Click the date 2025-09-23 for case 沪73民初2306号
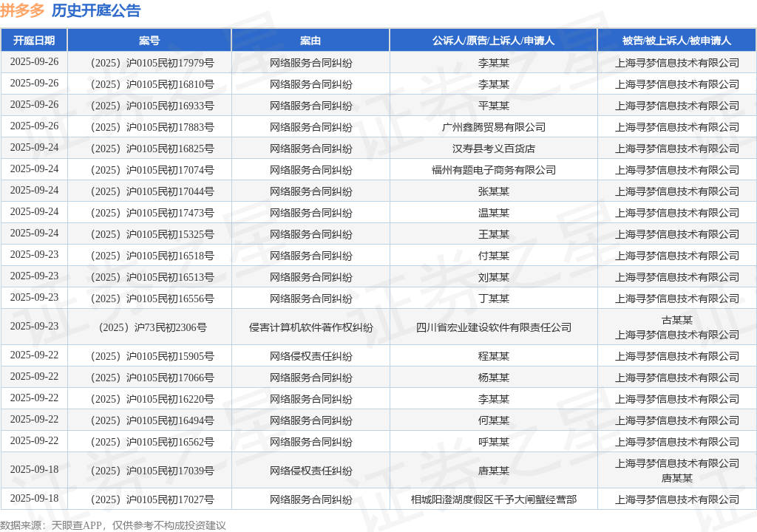757x532 pixels. point(34,327)
